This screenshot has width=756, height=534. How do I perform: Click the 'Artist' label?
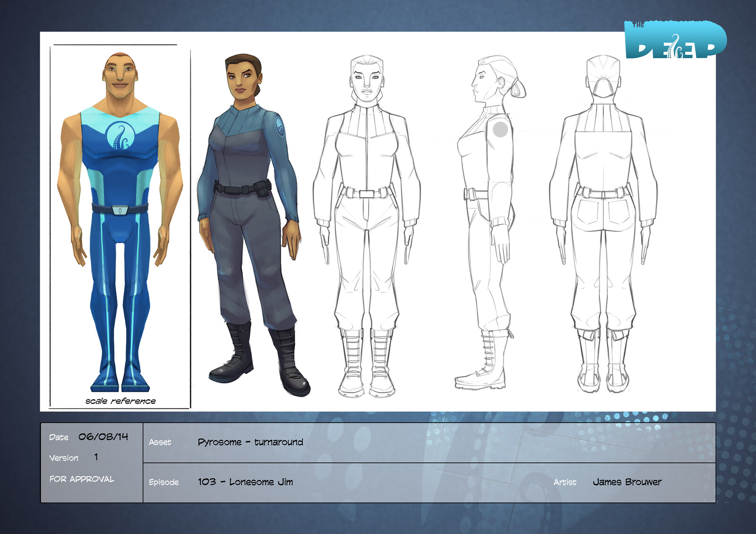pyautogui.click(x=565, y=482)
